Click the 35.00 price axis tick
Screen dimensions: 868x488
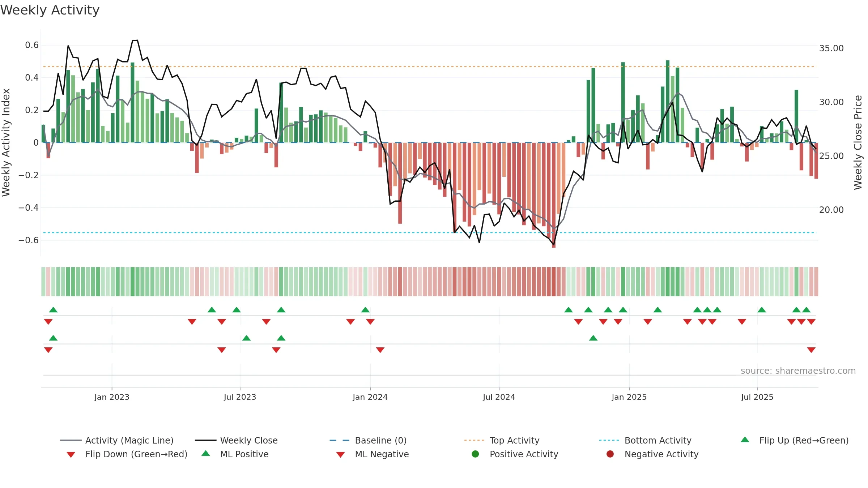click(x=831, y=48)
